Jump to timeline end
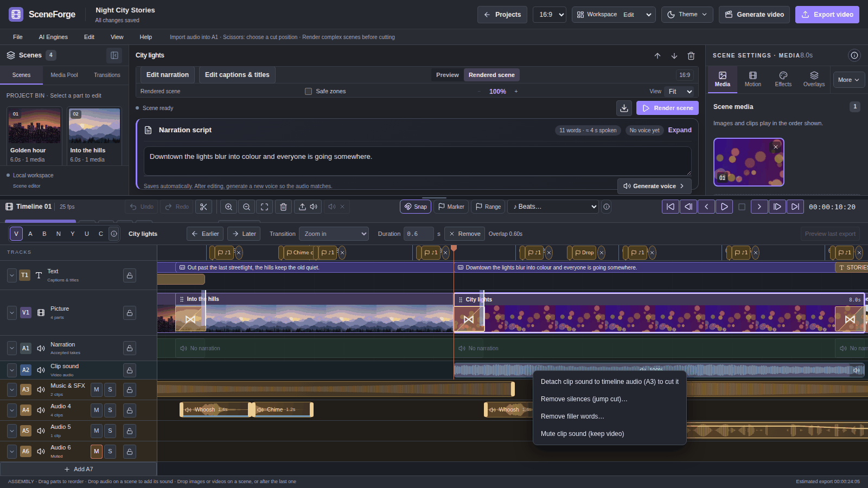 tap(795, 207)
